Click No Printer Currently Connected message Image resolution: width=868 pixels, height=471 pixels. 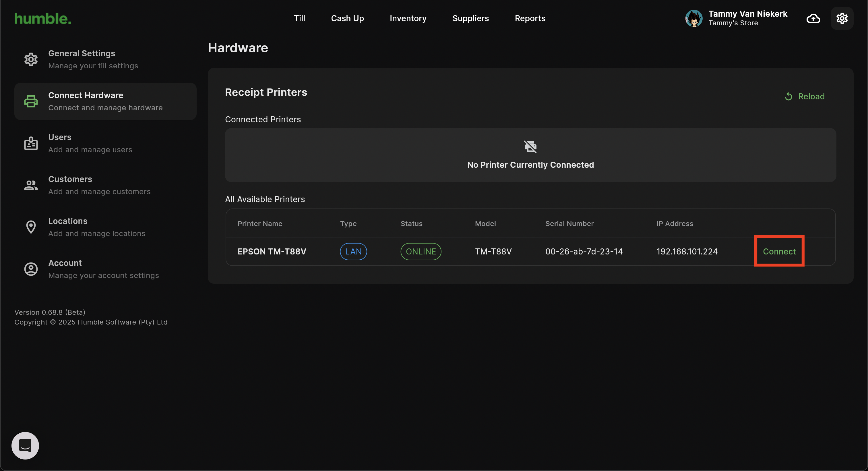point(530,165)
